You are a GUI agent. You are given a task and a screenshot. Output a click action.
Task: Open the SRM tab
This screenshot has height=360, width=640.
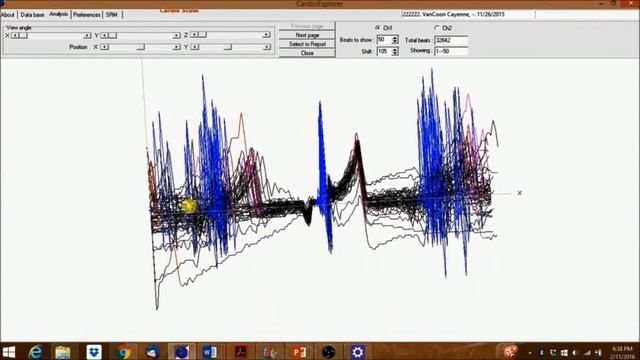pos(111,15)
